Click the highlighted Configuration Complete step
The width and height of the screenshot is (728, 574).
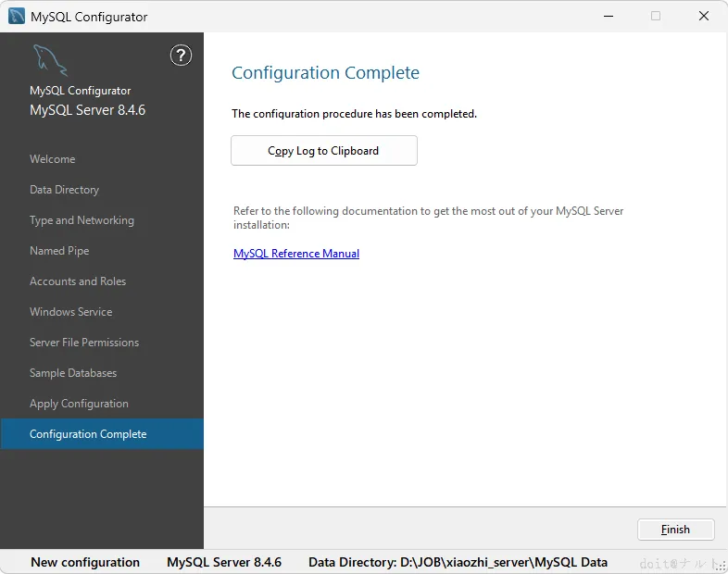[88, 434]
